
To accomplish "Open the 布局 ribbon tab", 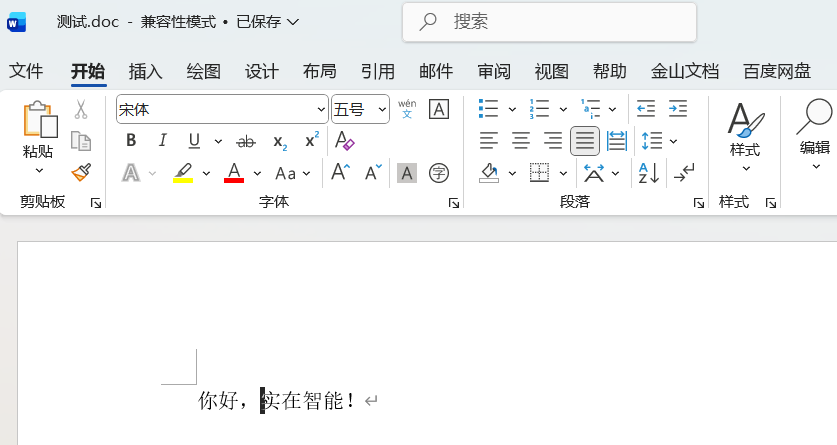I will point(319,71).
